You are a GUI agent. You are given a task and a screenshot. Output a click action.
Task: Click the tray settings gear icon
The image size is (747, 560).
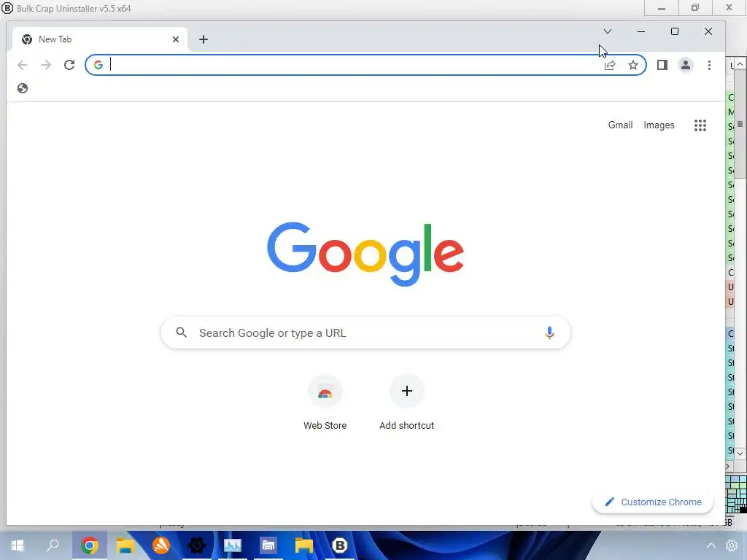point(732,545)
